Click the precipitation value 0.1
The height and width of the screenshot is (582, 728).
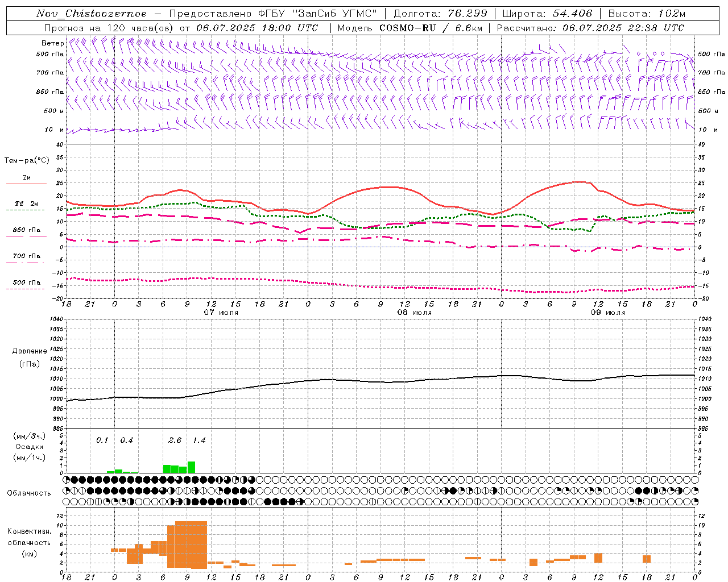pos(102,440)
